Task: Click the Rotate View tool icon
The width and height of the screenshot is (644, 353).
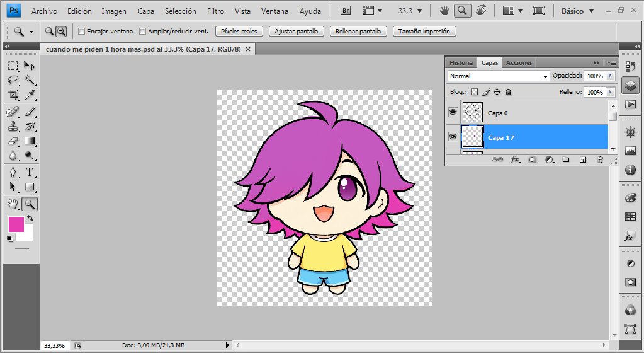Action: [481, 11]
